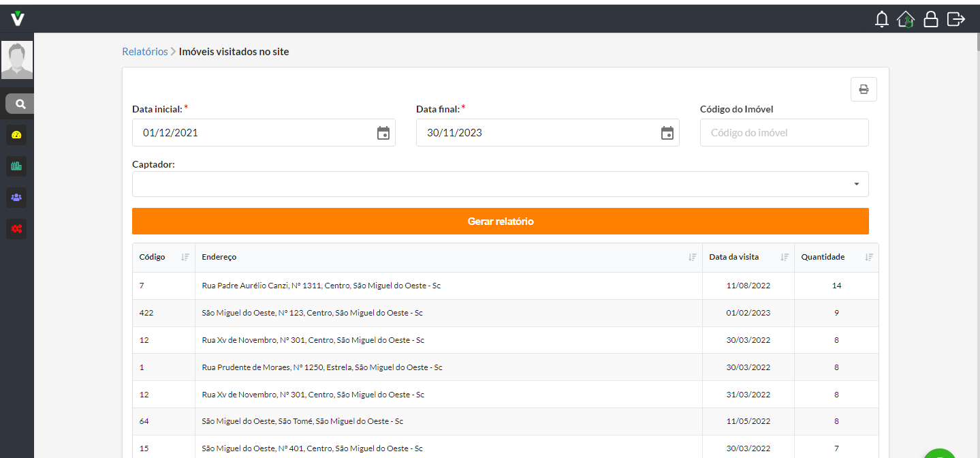Viewport: 980px width, 458px height.
Task: Click the Relatórios breadcrumb link
Action: click(x=145, y=52)
